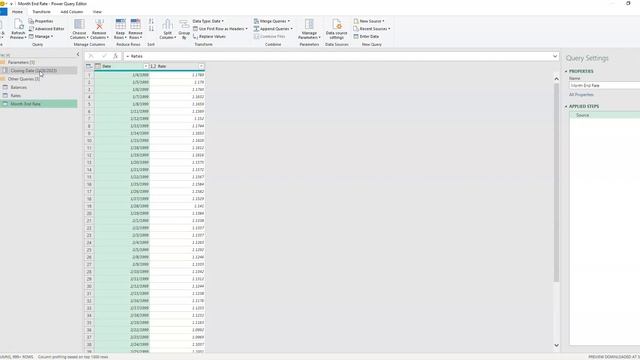Select the Other Queries group folder

[x=23, y=79]
